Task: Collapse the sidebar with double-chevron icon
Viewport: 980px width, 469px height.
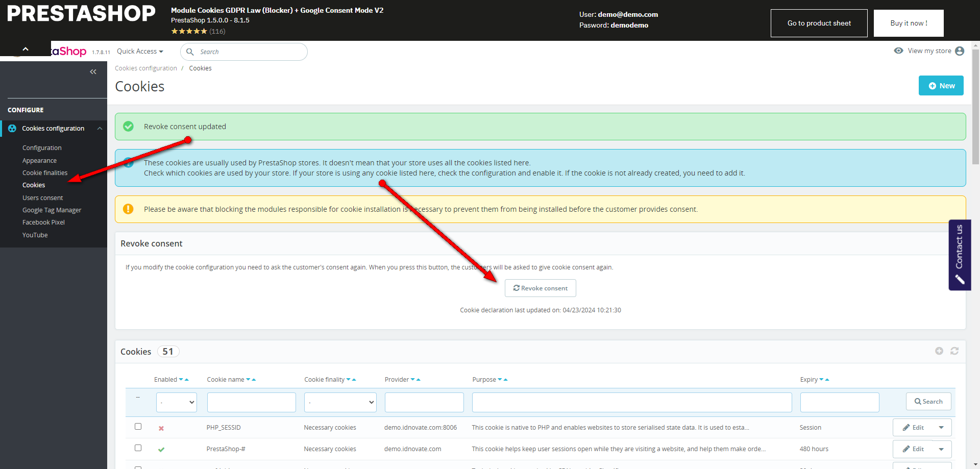Action: (93, 72)
